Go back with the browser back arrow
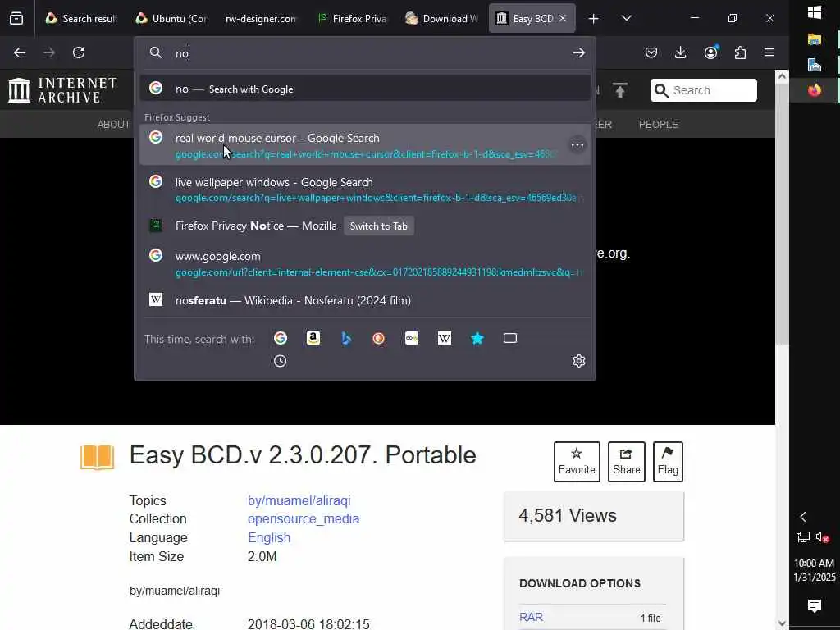 pos(20,52)
